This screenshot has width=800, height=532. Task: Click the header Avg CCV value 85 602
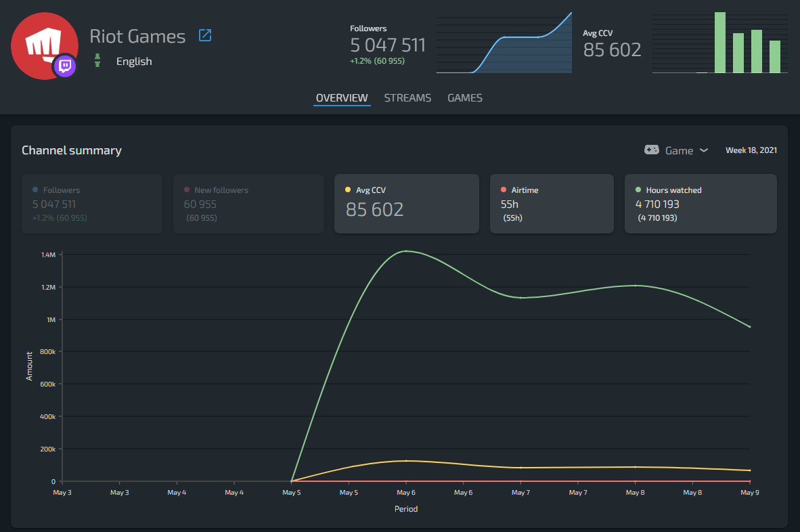[613, 50]
